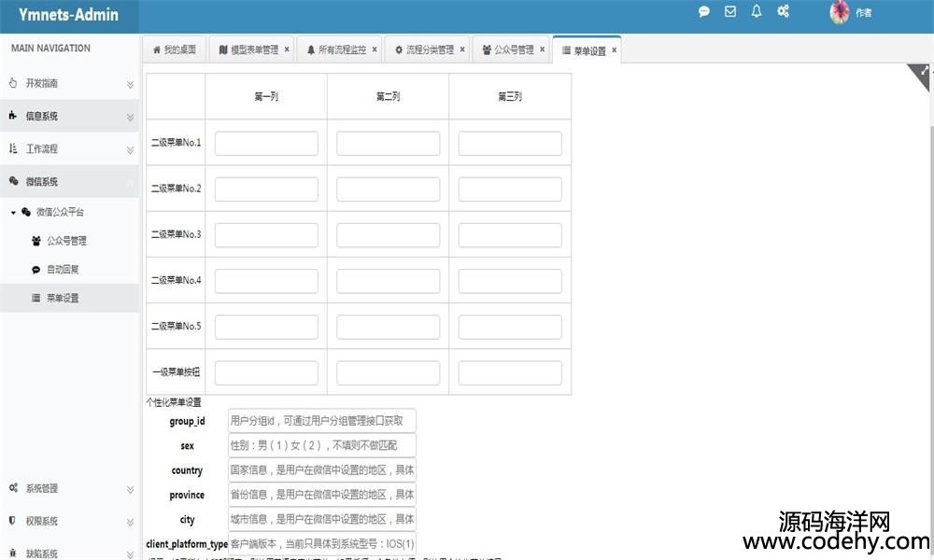This screenshot has height=560, width=934.
Task: Click the settings gears icon in header
Action: pos(784,12)
